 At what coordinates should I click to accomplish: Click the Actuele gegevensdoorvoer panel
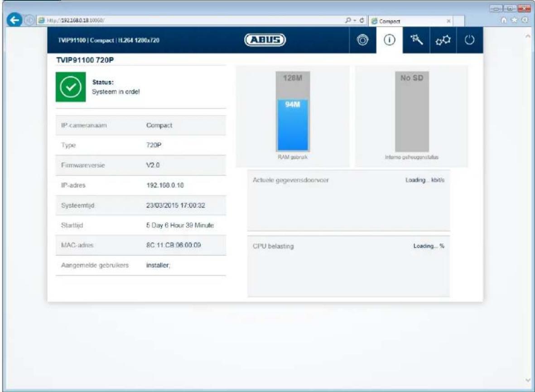pyautogui.click(x=348, y=200)
